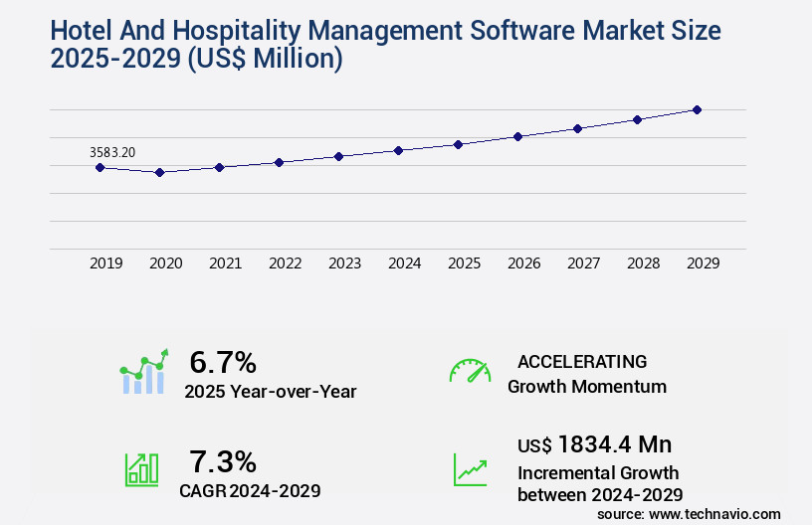Click the year-over-year bar chart icon
The height and width of the screenshot is (525, 812).
(x=144, y=373)
